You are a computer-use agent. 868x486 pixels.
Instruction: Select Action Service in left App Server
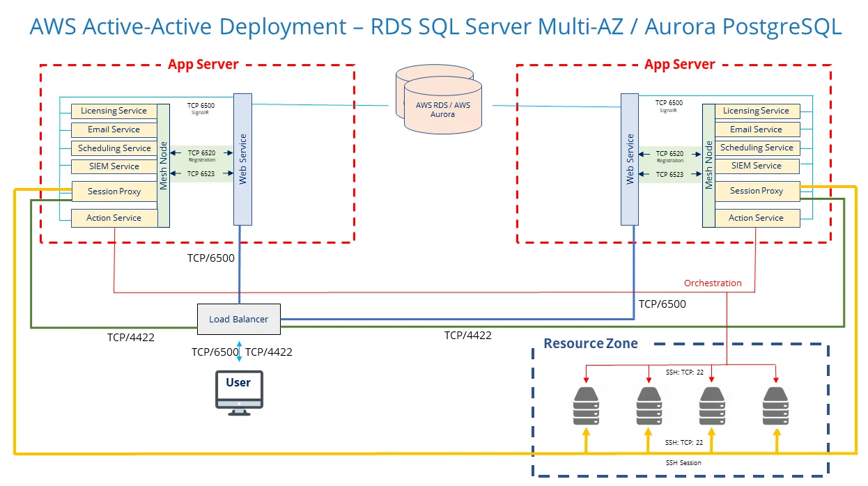click(114, 218)
